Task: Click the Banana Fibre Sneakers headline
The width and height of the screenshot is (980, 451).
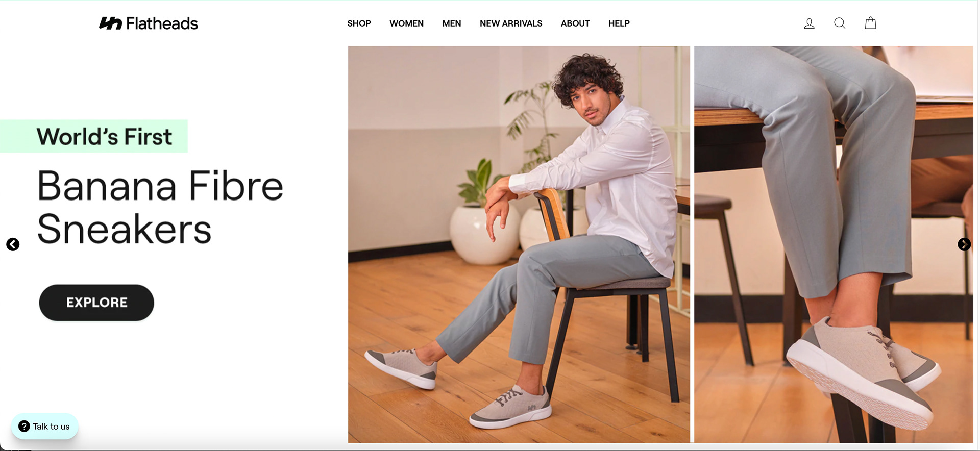Action: (160, 207)
